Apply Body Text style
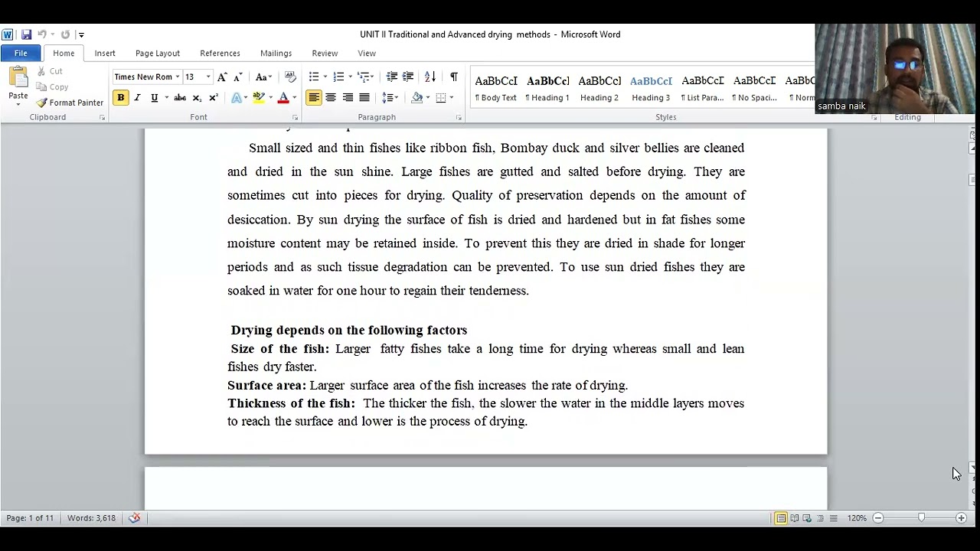980x551 pixels. point(496,88)
